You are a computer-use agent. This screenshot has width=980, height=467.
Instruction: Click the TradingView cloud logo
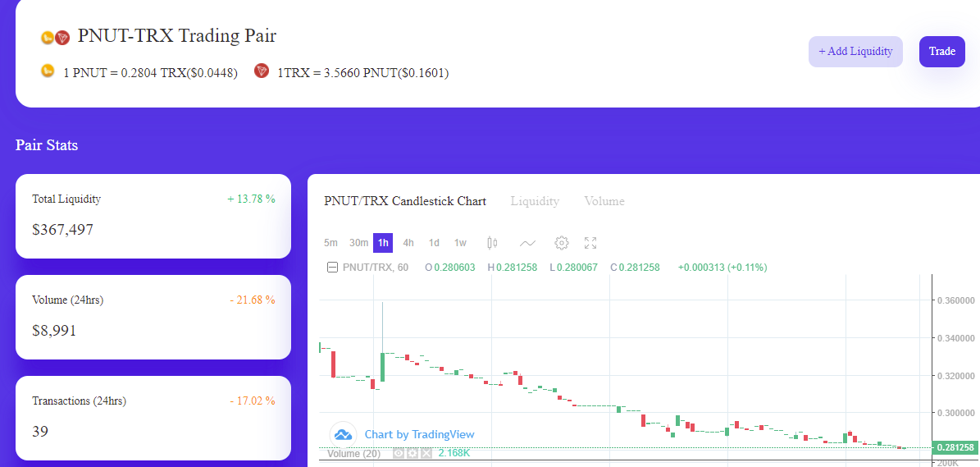click(x=343, y=434)
